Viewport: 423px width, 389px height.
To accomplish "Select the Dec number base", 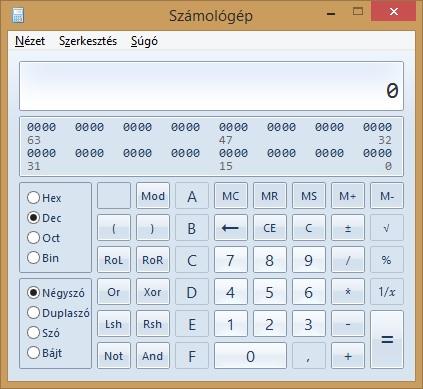I will (x=44, y=218).
